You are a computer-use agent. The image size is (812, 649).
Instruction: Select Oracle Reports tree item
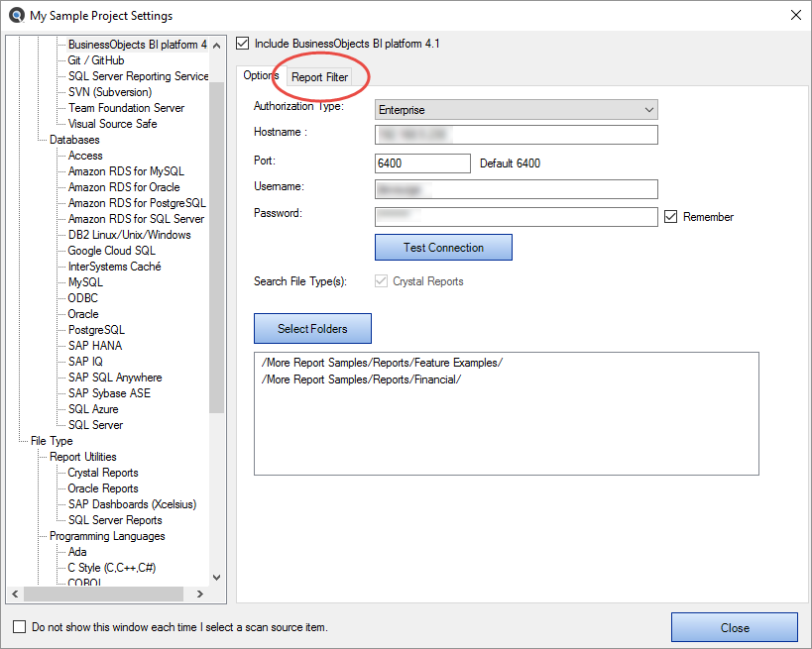pos(103,488)
